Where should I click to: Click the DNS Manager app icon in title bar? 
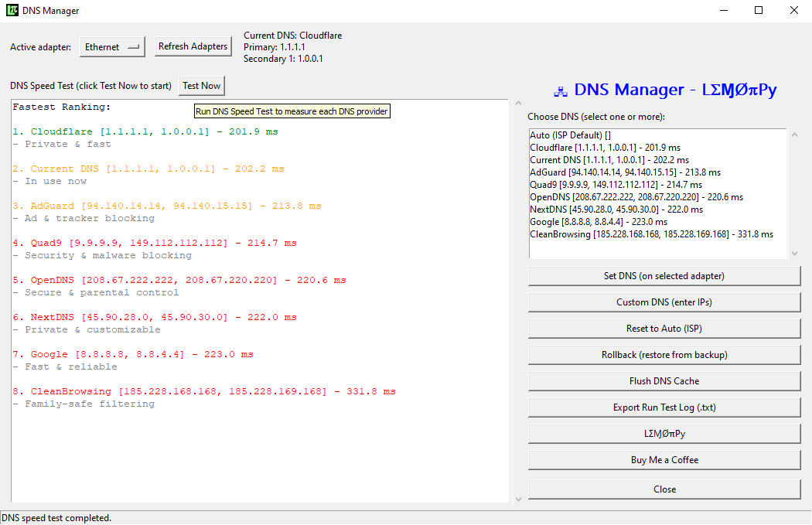click(x=12, y=11)
